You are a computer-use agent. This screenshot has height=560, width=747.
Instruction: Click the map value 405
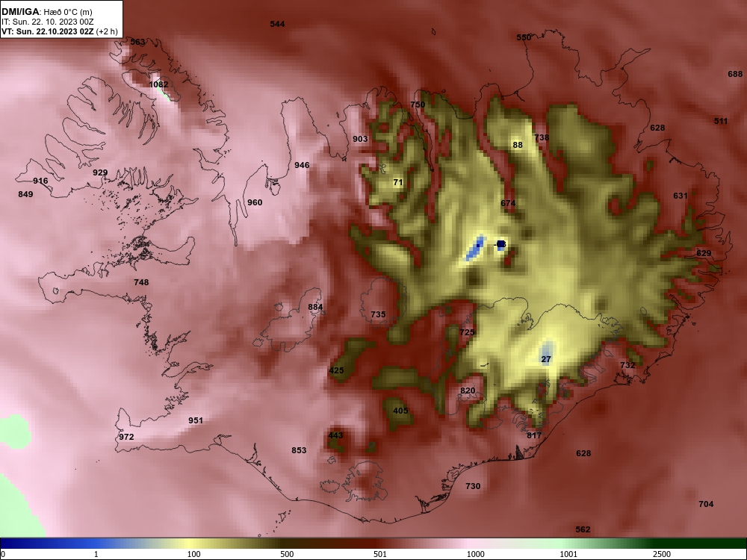[400, 411]
